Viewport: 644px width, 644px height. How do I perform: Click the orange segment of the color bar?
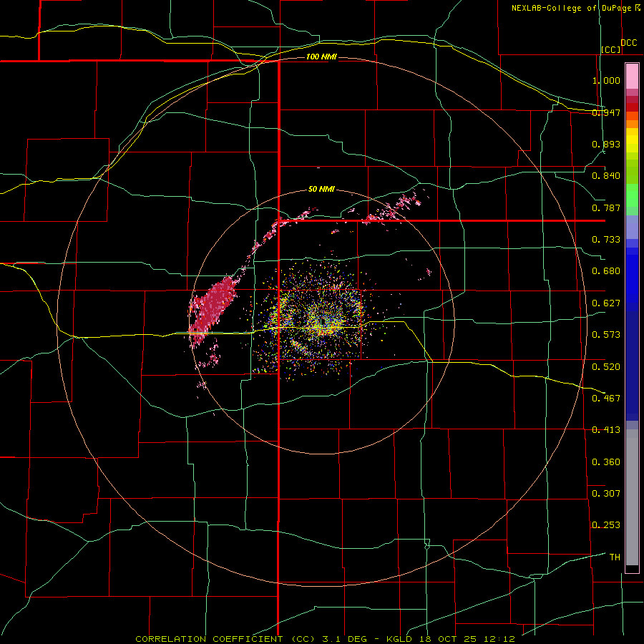pos(632,124)
